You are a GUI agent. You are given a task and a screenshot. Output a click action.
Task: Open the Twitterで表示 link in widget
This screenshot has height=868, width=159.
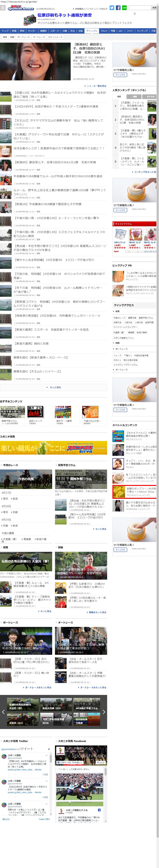click(x=44, y=819)
